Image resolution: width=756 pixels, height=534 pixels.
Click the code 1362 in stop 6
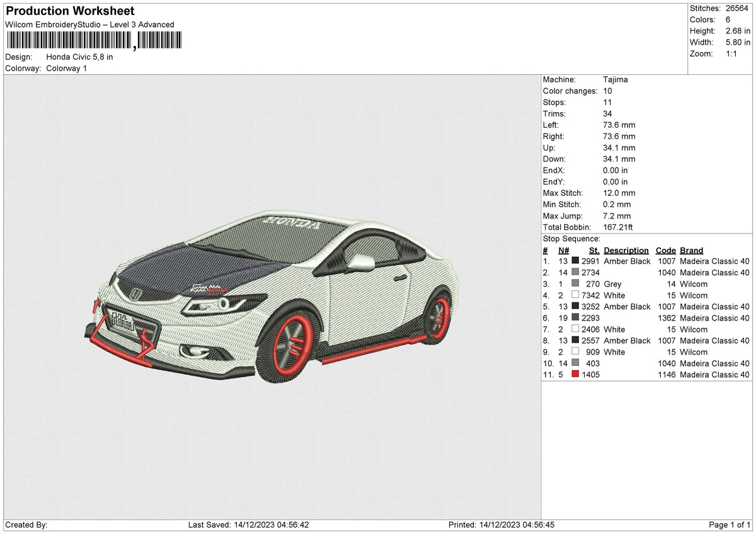pos(667,318)
